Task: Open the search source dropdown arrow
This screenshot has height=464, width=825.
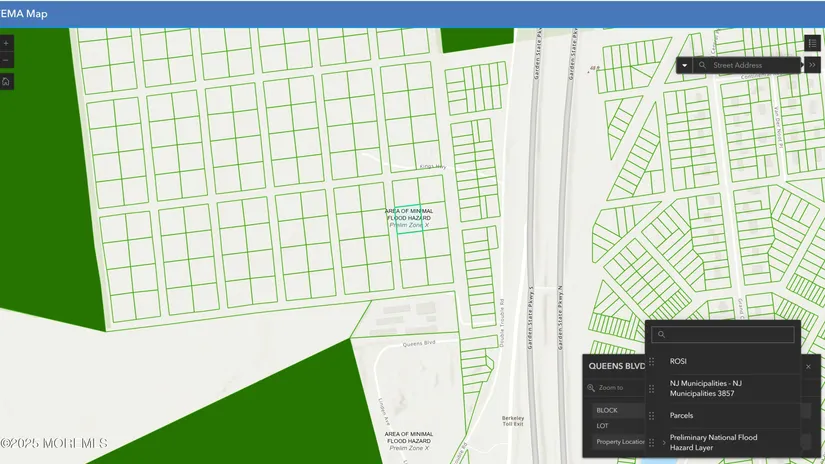Action: (x=684, y=65)
